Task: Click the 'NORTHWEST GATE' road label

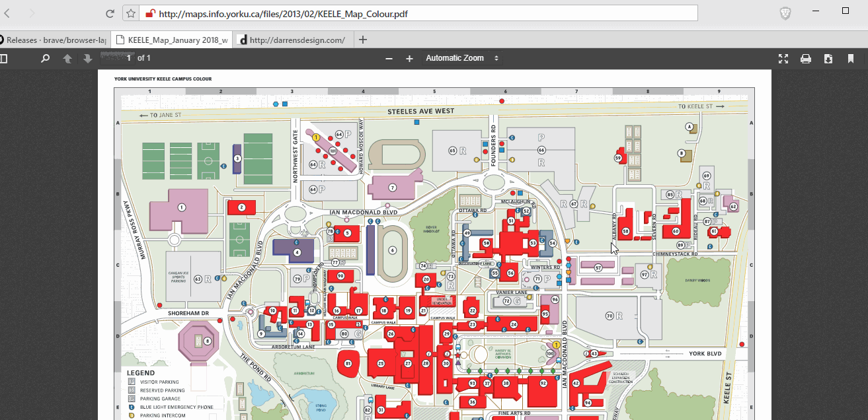Action: coord(295,155)
